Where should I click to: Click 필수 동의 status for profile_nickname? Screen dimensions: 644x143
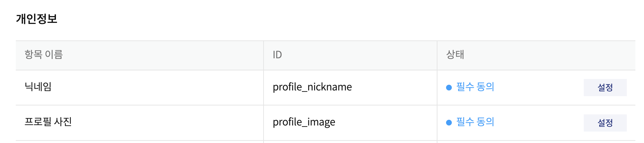pyautogui.click(x=475, y=87)
